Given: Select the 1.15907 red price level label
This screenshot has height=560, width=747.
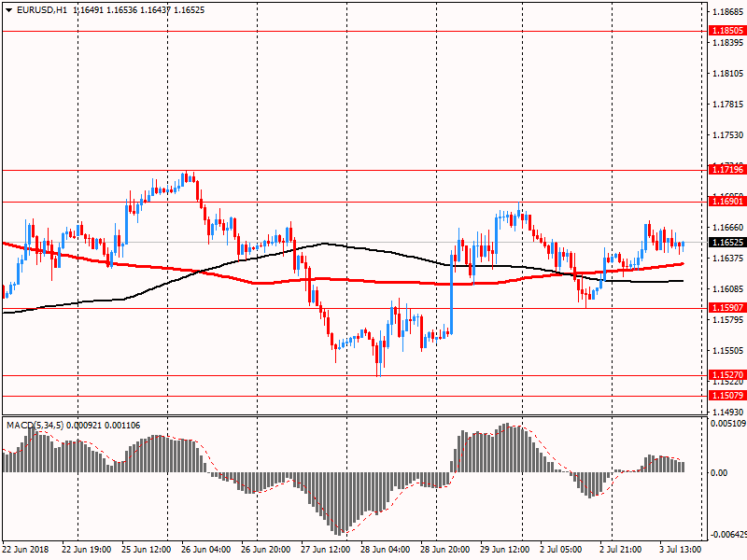Looking at the screenshot, I should [x=727, y=308].
